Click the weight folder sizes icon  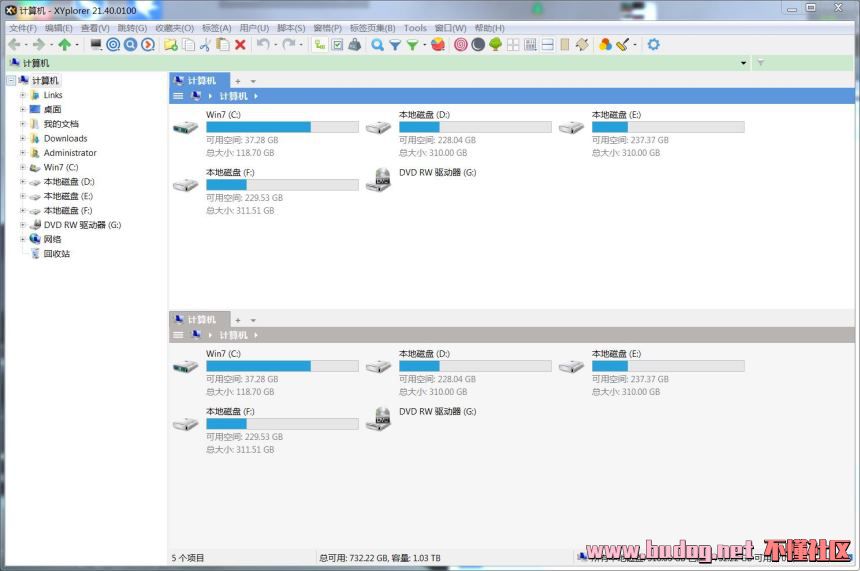355,44
